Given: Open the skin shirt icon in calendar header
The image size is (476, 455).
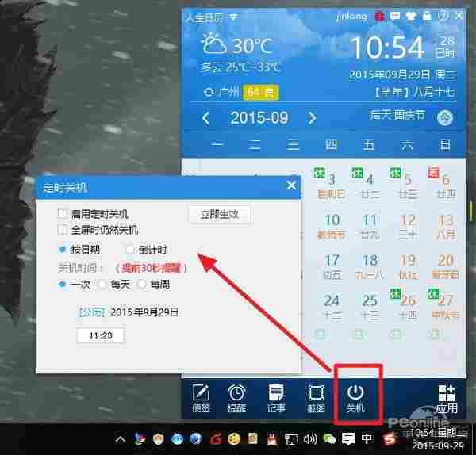Looking at the screenshot, I should 411,16.
